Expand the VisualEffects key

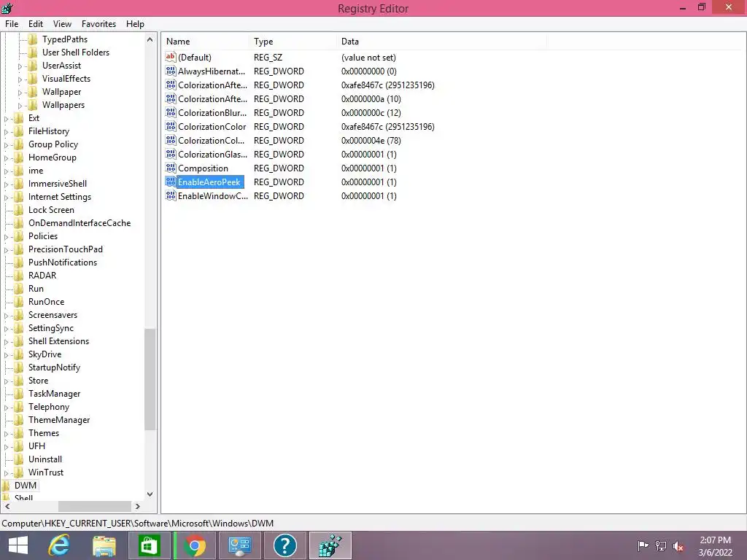(20, 79)
